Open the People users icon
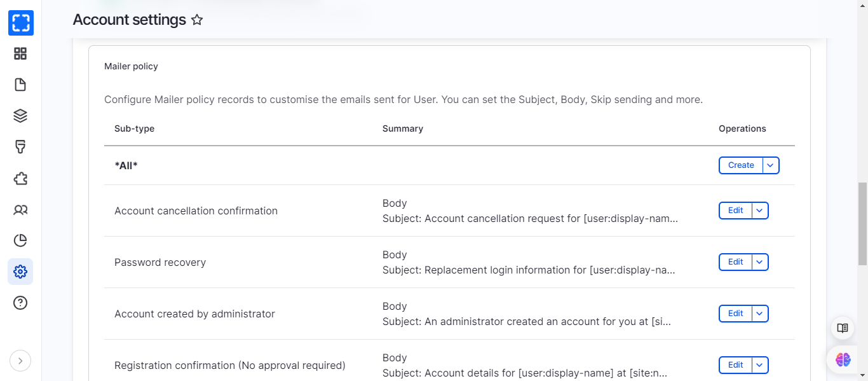The height and width of the screenshot is (381, 868). pos(20,209)
